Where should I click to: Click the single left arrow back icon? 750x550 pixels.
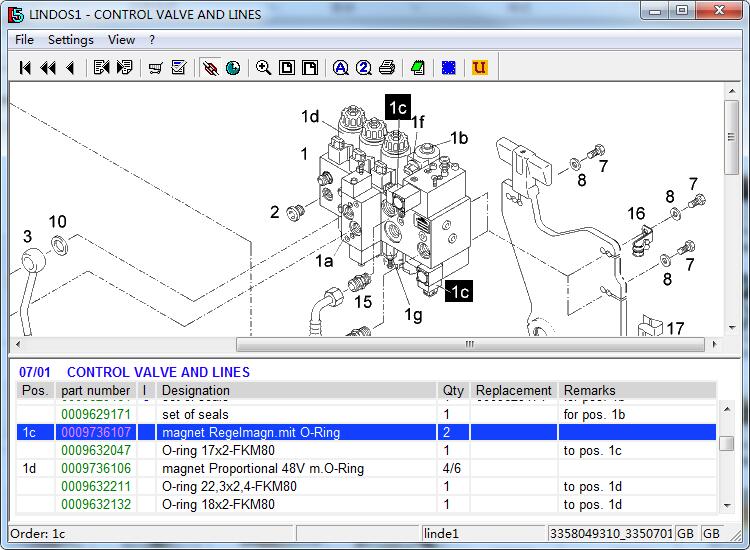tap(70, 68)
